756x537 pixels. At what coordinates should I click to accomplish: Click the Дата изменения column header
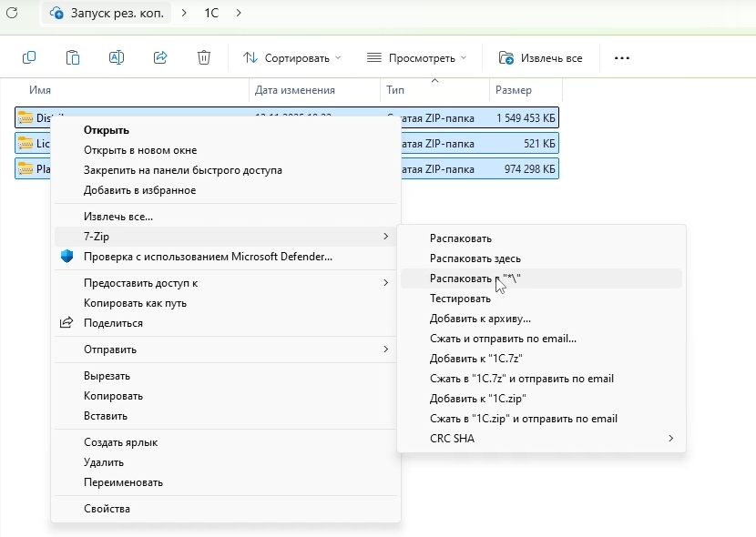(x=295, y=90)
